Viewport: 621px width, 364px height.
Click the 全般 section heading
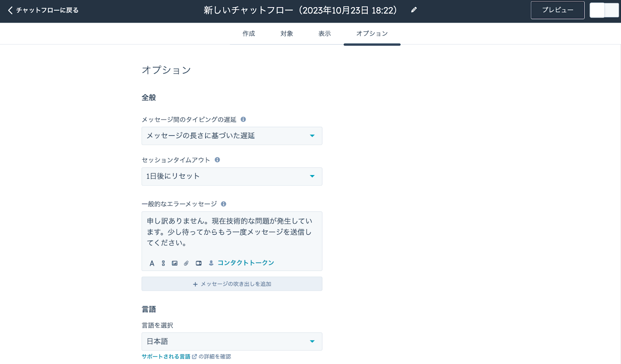pos(149,98)
